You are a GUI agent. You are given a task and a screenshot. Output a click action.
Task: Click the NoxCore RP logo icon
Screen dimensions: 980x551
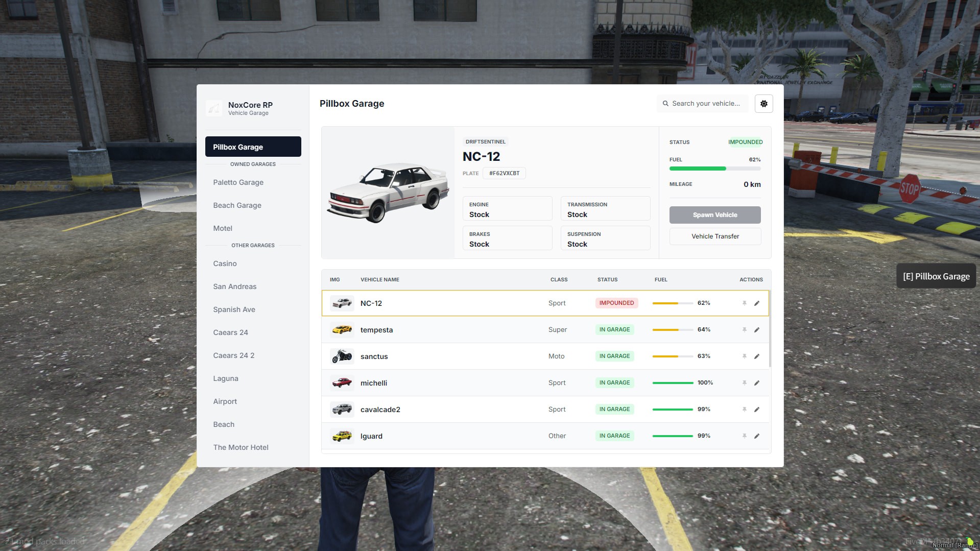(x=214, y=108)
